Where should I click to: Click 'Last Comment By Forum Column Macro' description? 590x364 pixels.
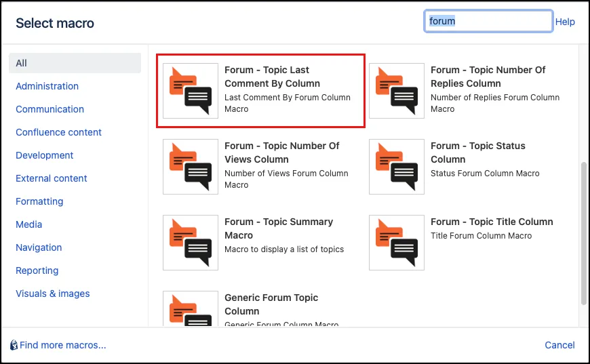point(288,103)
